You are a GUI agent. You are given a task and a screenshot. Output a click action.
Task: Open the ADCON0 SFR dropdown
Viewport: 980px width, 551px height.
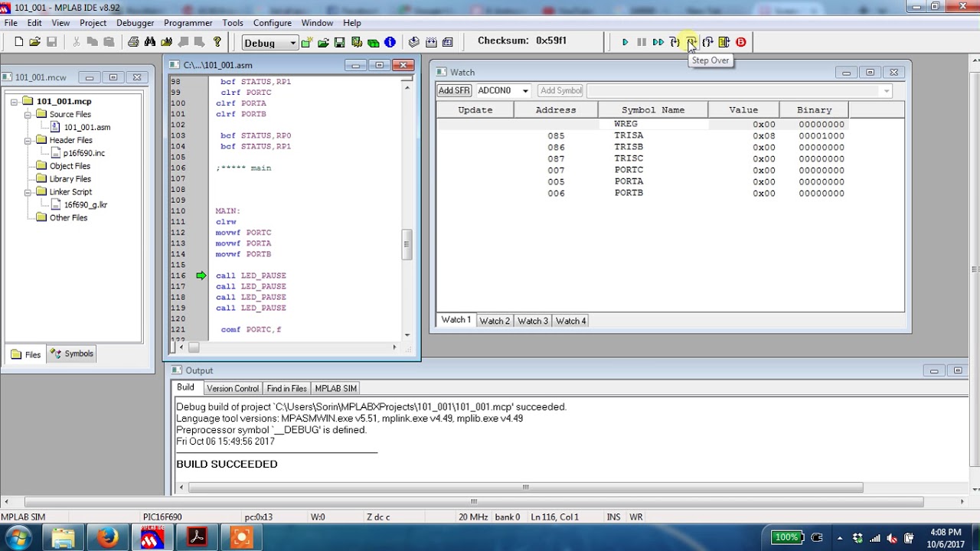pos(525,91)
